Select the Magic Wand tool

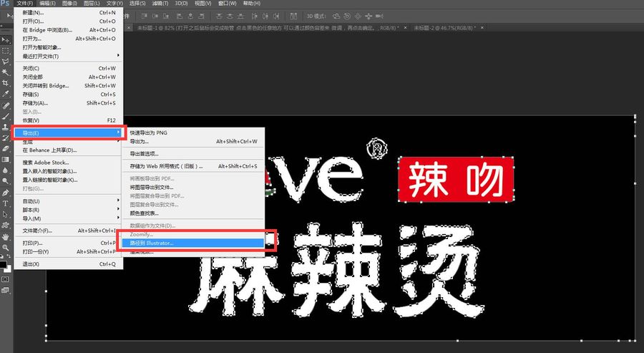[5, 72]
